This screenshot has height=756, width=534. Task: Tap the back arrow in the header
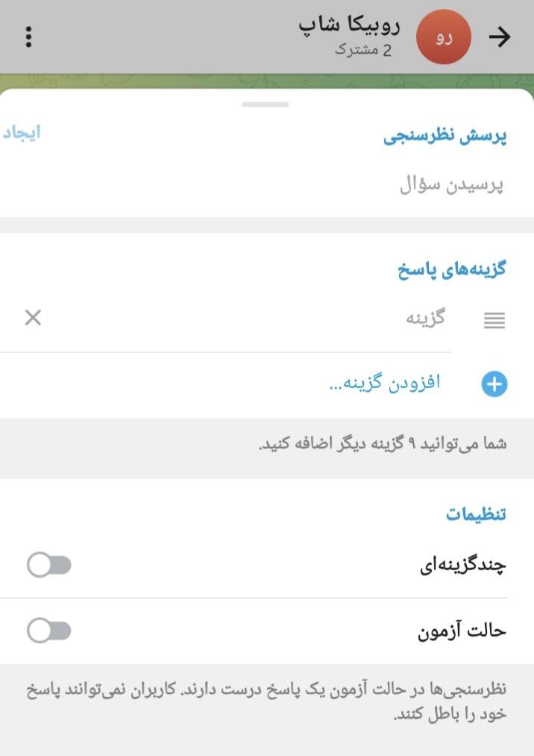(x=500, y=37)
